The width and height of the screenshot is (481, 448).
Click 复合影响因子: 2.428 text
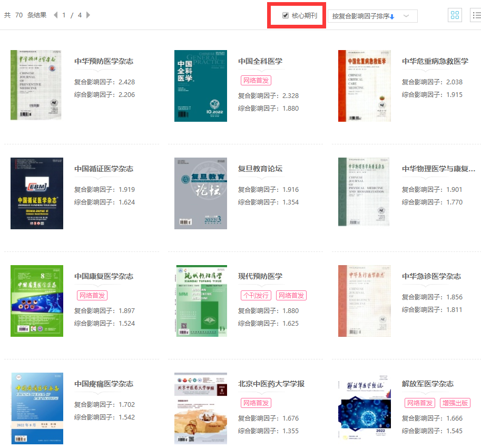point(104,82)
